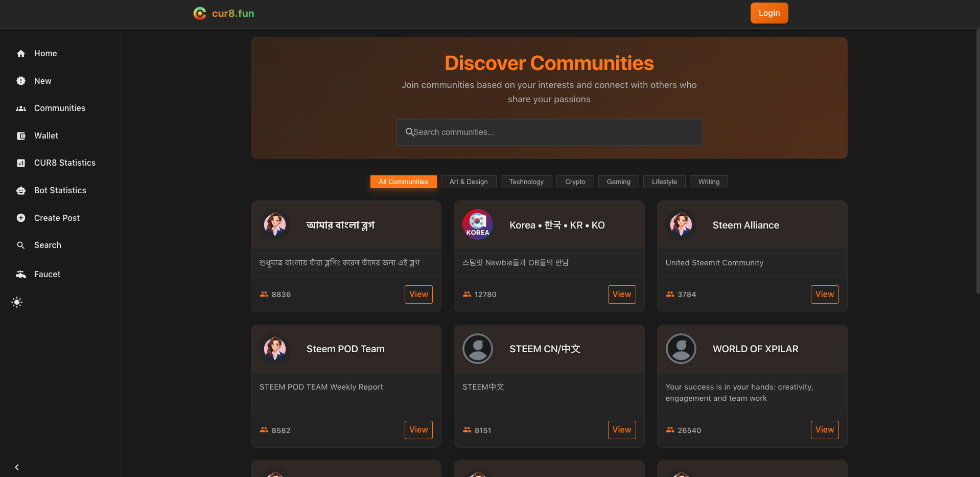Click the members icon beside 12780
Screen dimensions: 980x477
467,294
